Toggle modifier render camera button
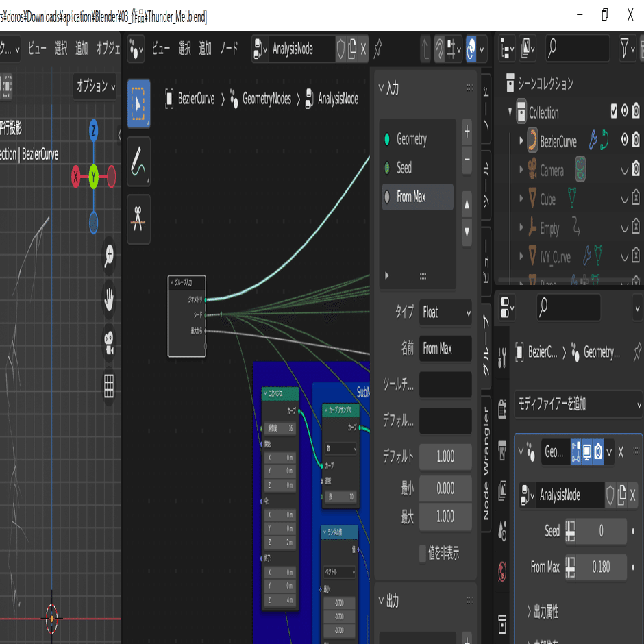Image resolution: width=644 pixels, height=644 pixels. coord(598,452)
